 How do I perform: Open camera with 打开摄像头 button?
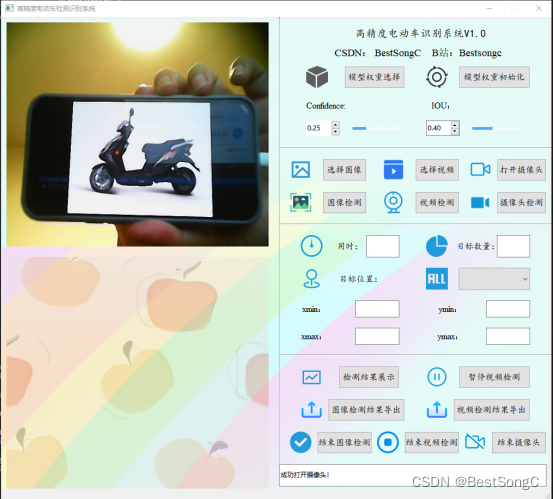point(521,170)
